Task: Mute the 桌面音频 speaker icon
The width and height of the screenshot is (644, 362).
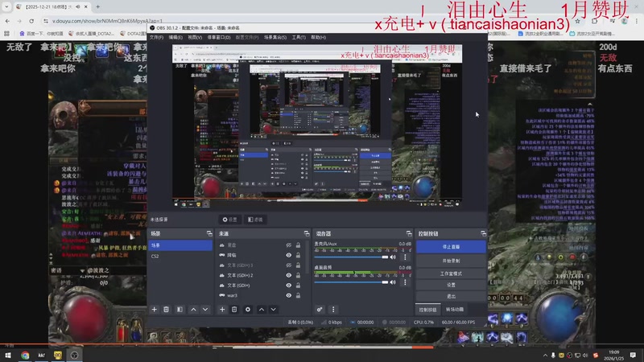Action: tap(393, 282)
